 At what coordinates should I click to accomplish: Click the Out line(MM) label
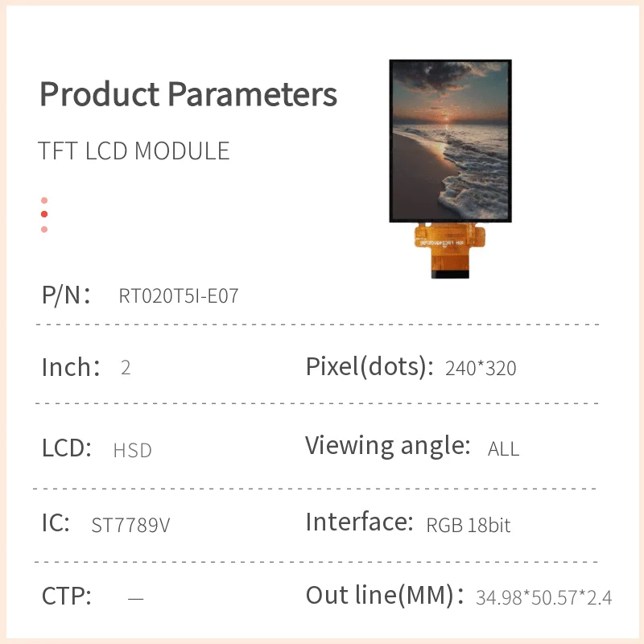pyautogui.click(x=385, y=597)
